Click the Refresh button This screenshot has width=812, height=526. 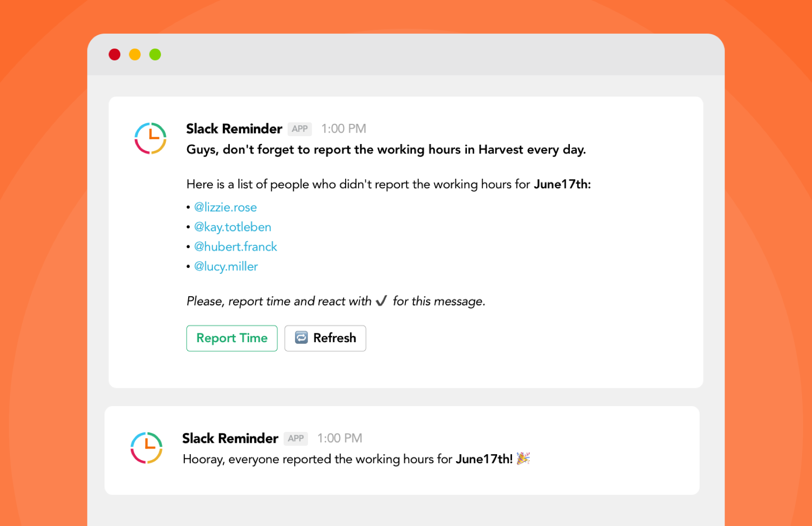pyautogui.click(x=325, y=338)
